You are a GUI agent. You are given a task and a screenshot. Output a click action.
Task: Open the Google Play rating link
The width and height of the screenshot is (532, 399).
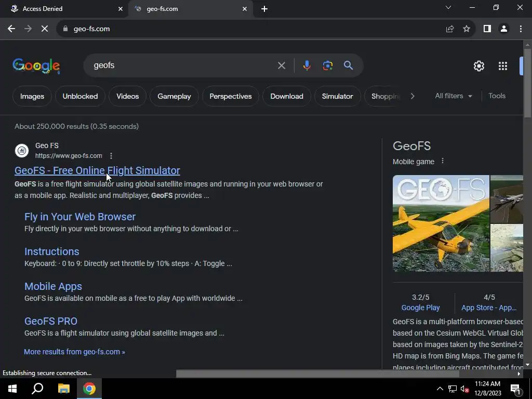420,308
